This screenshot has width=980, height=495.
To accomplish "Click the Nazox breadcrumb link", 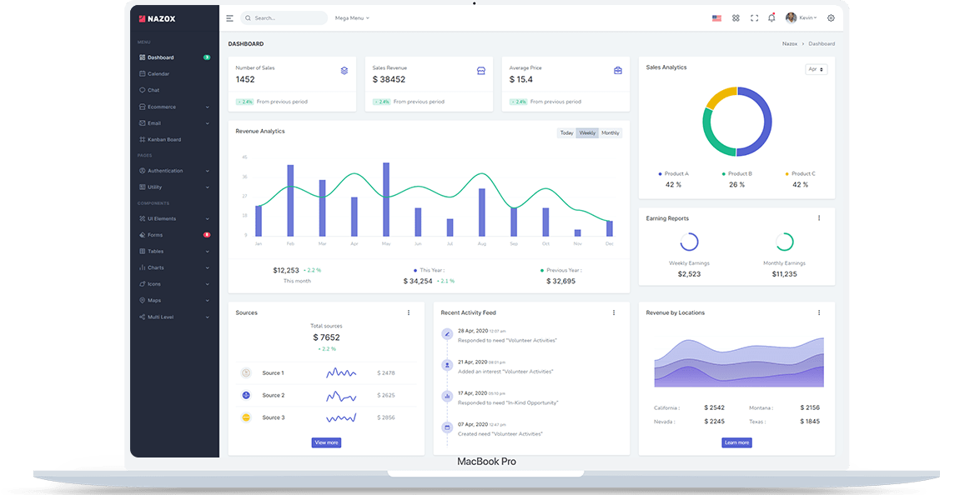I will coord(789,43).
